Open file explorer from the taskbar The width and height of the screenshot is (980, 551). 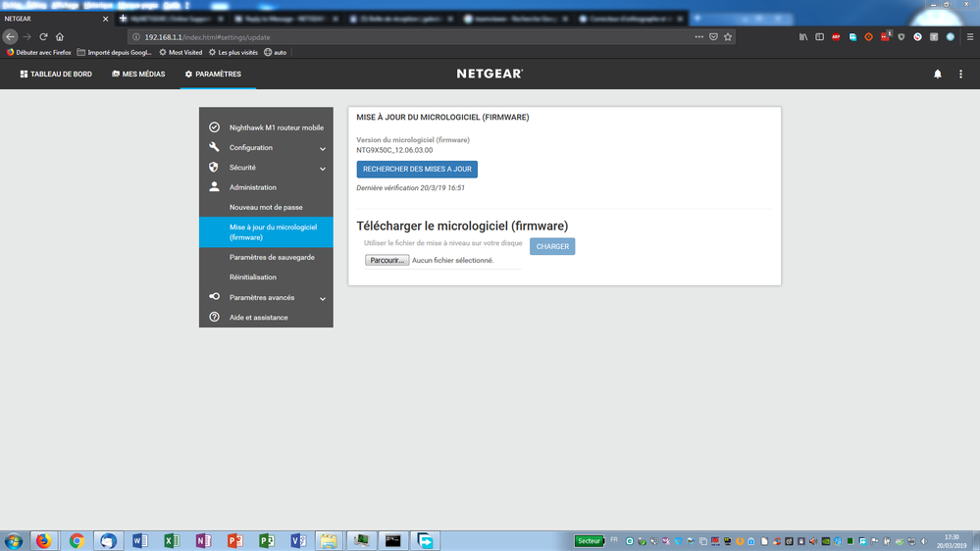[x=329, y=540]
